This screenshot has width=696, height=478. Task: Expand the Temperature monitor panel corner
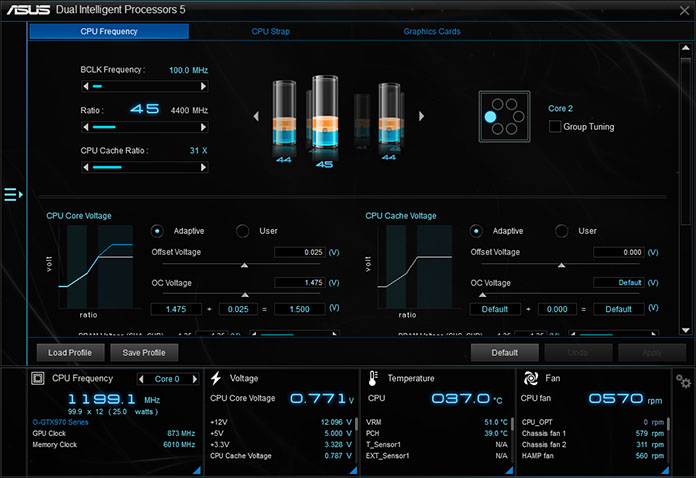(509, 470)
